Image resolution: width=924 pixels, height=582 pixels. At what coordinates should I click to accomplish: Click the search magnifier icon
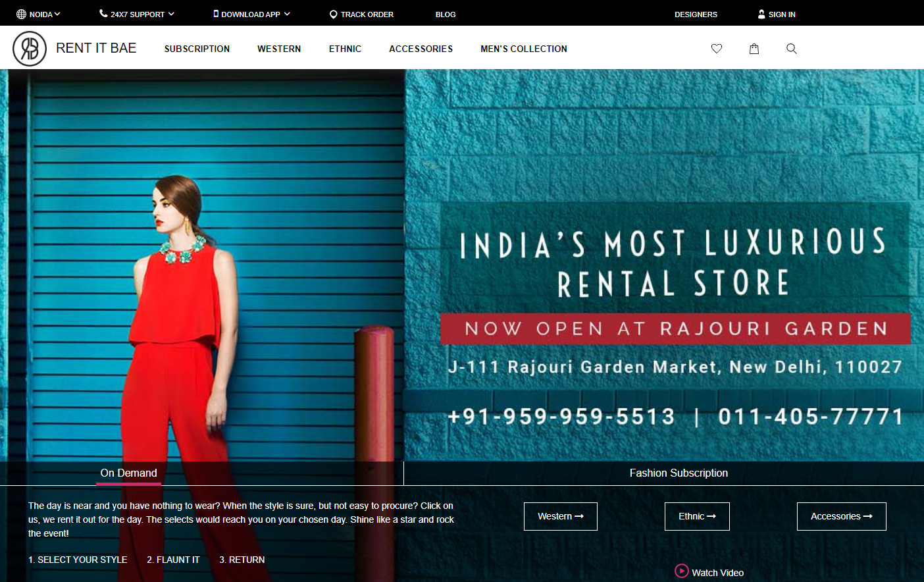coord(792,49)
